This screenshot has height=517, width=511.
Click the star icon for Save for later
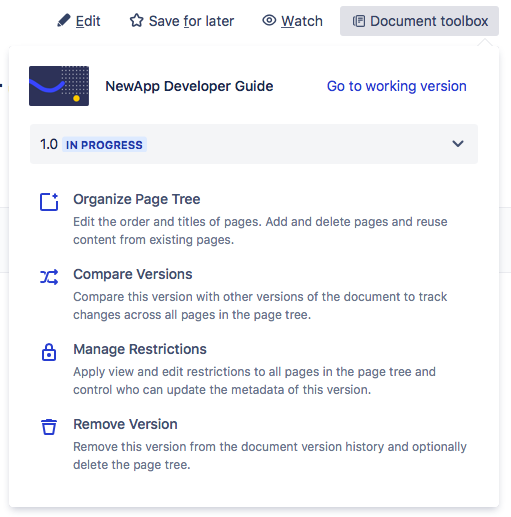pos(136,21)
